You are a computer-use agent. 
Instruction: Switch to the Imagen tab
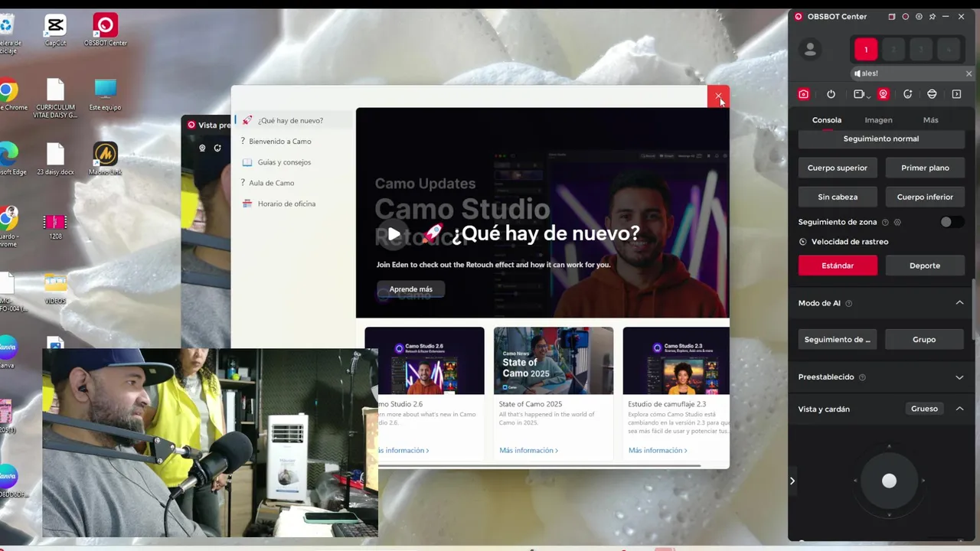click(x=878, y=120)
